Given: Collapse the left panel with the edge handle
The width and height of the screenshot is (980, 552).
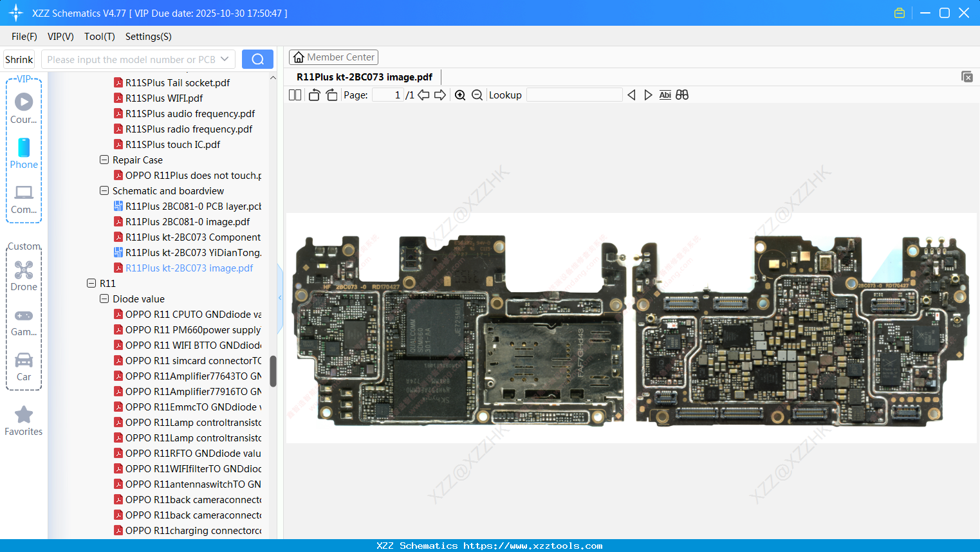Looking at the screenshot, I should pos(280,298).
